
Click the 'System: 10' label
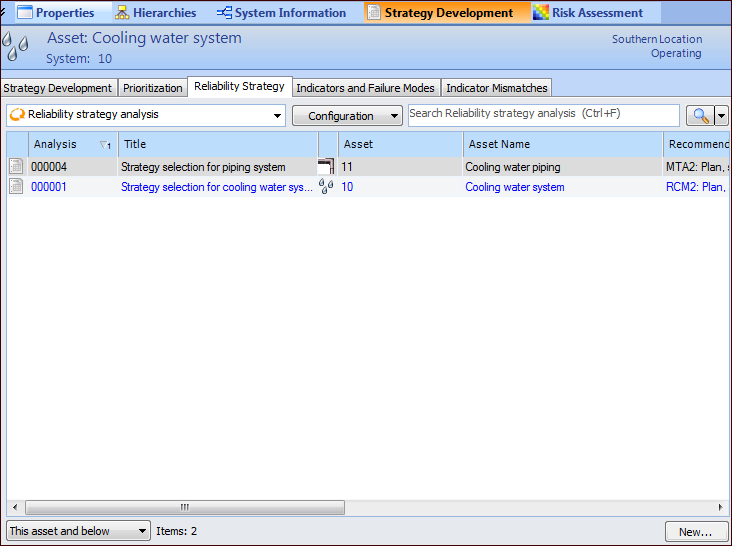(79, 59)
